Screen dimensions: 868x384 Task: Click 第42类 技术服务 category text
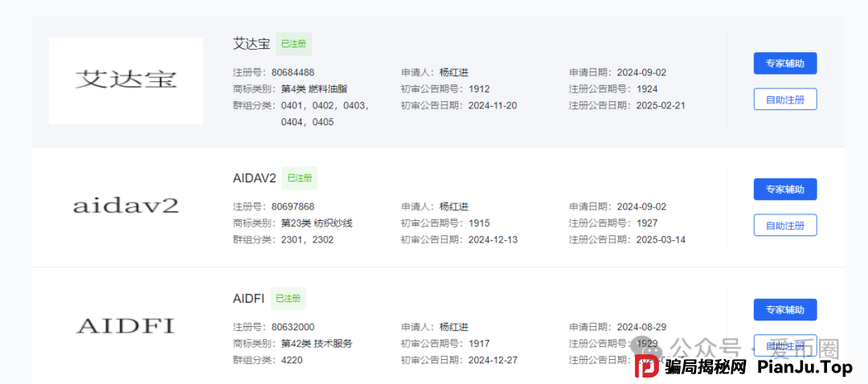pyautogui.click(x=317, y=344)
